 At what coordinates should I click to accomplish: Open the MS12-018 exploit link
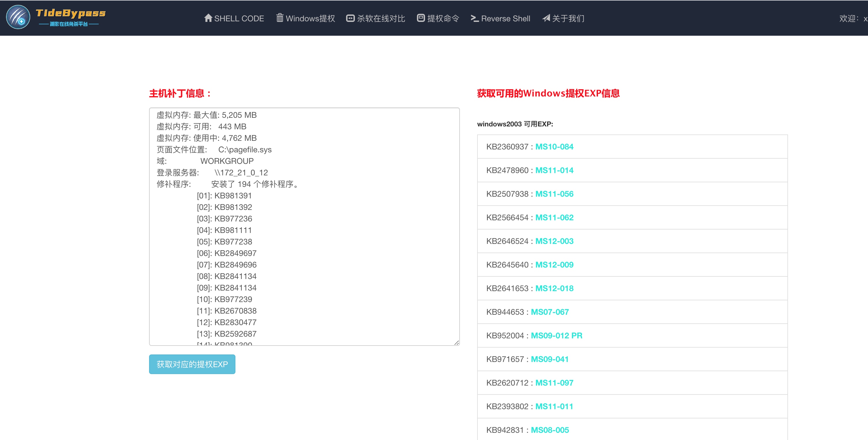[x=554, y=288]
